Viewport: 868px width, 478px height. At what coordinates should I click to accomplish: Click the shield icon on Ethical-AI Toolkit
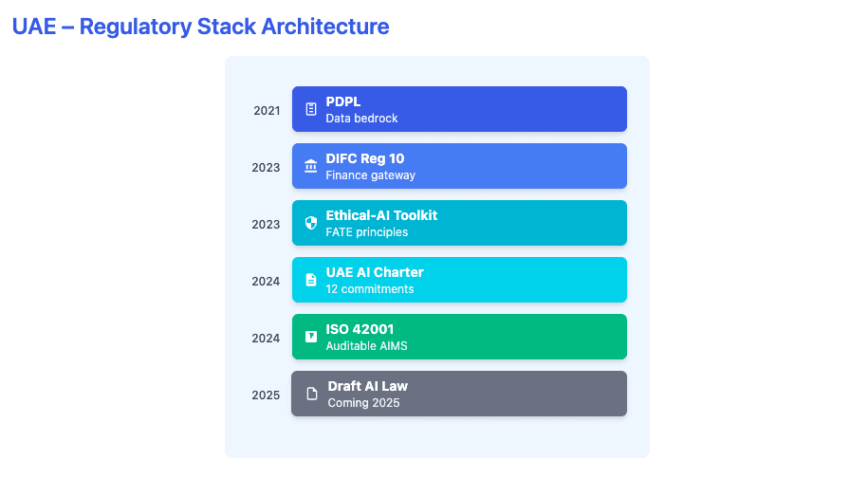tap(311, 223)
